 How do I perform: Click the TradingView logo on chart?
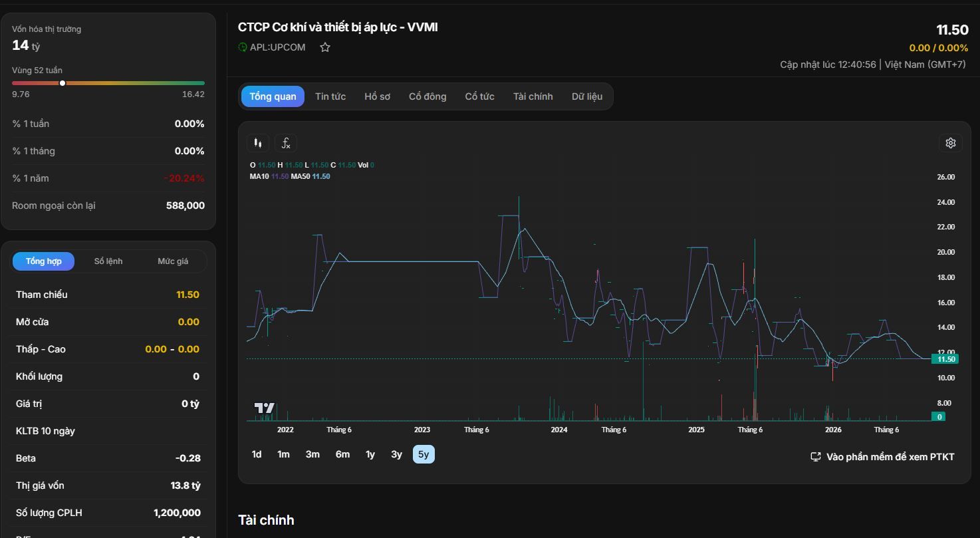coord(265,408)
